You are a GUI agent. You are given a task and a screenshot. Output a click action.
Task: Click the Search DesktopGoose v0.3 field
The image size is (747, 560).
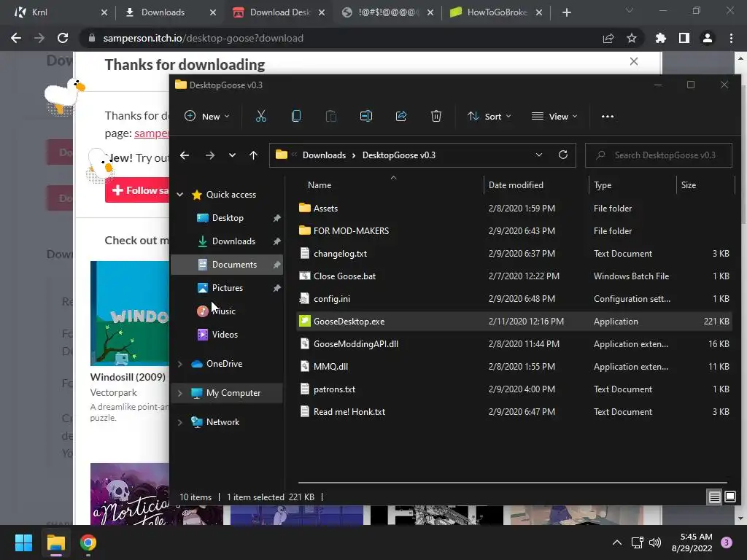coord(659,155)
